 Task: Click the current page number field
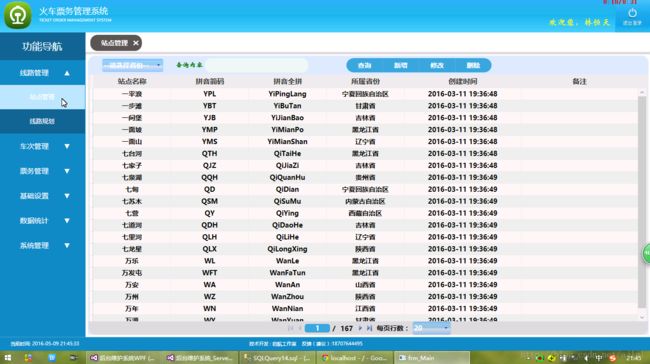(x=317, y=328)
